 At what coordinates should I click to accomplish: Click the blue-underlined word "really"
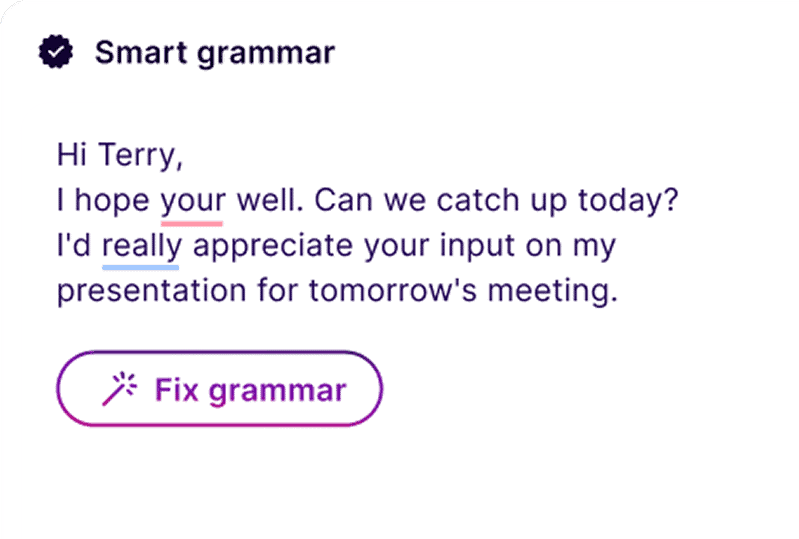pos(142,245)
